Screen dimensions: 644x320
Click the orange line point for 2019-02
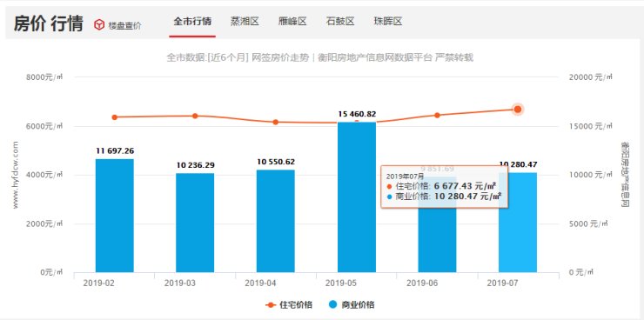tap(115, 117)
